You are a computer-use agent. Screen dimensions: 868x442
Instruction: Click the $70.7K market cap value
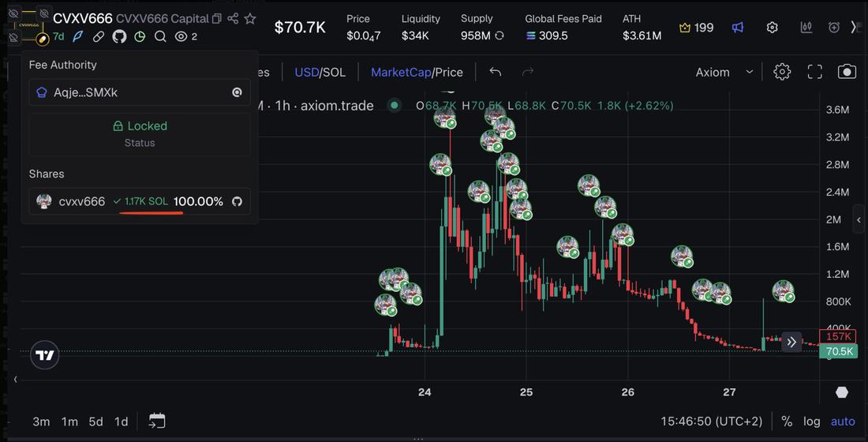(x=300, y=27)
